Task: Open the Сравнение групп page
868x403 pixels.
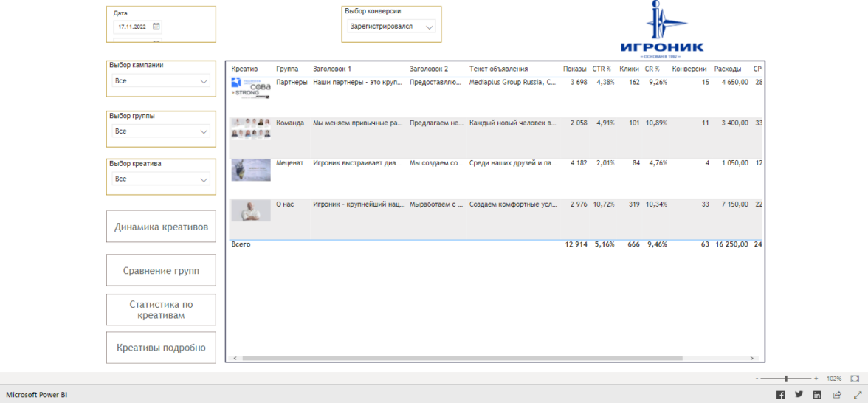Action: click(x=161, y=271)
